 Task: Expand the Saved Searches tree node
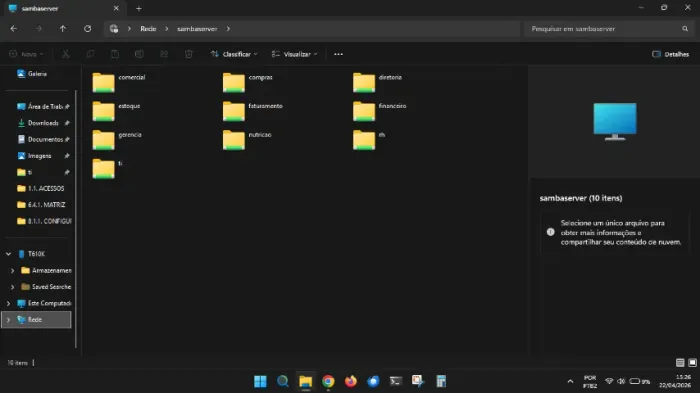pos(12,287)
